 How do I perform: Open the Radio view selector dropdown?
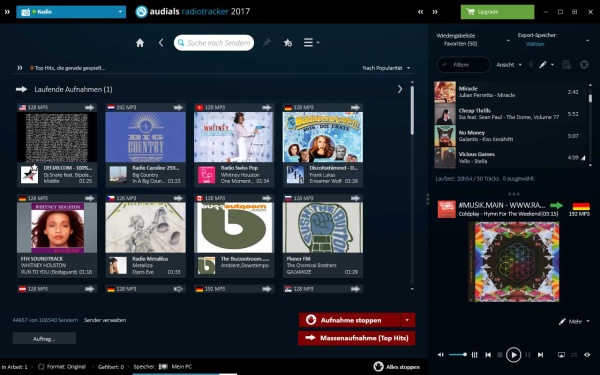(x=71, y=12)
